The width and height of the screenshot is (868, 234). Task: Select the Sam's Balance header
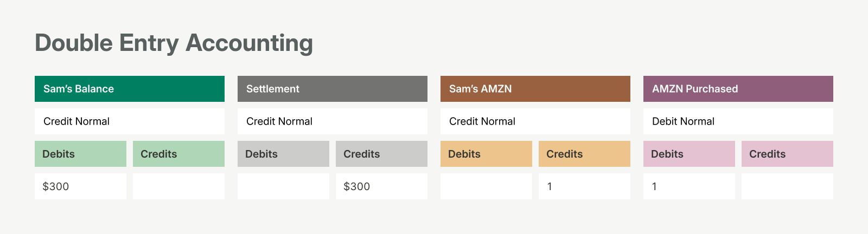(130, 89)
